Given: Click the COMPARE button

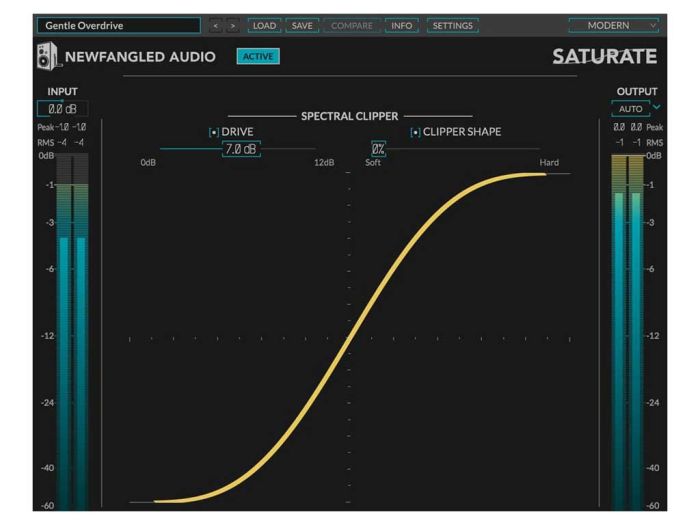Looking at the screenshot, I should click(352, 26).
